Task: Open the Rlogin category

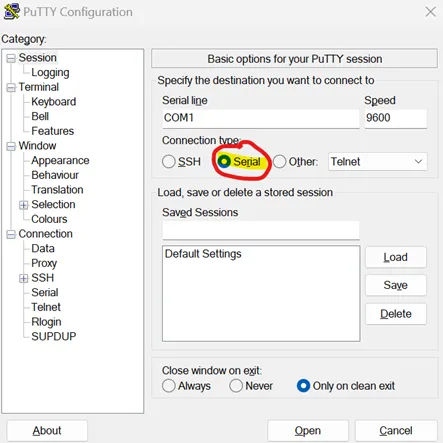Action: click(x=46, y=322)
